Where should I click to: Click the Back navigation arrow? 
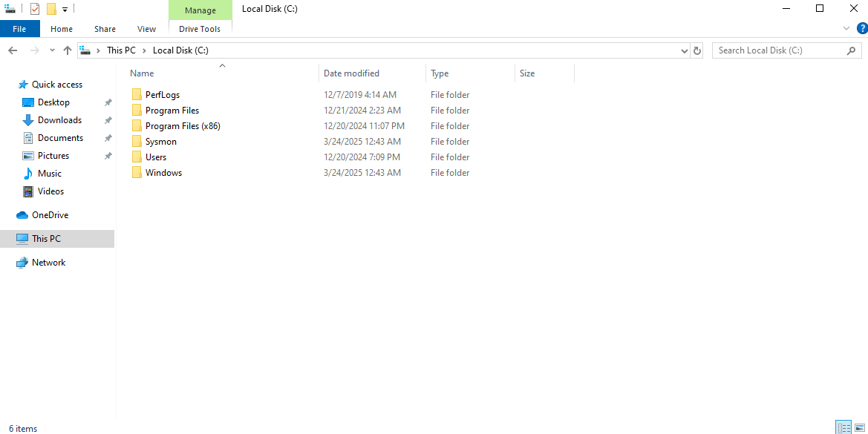coord(13,50)
